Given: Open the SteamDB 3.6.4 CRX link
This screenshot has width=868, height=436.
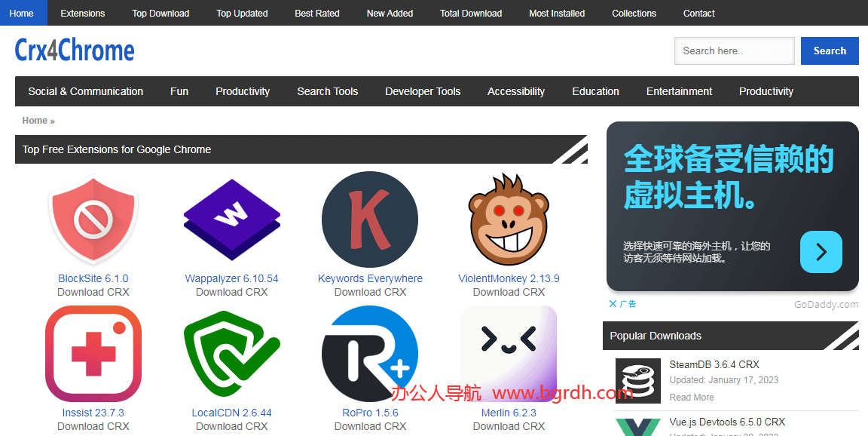Looking at the screenshot, I should coord(714,364).
